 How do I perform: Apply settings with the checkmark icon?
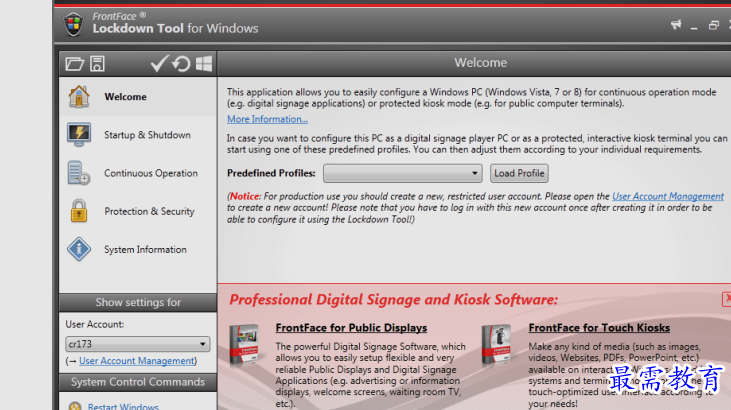(159, 63)
